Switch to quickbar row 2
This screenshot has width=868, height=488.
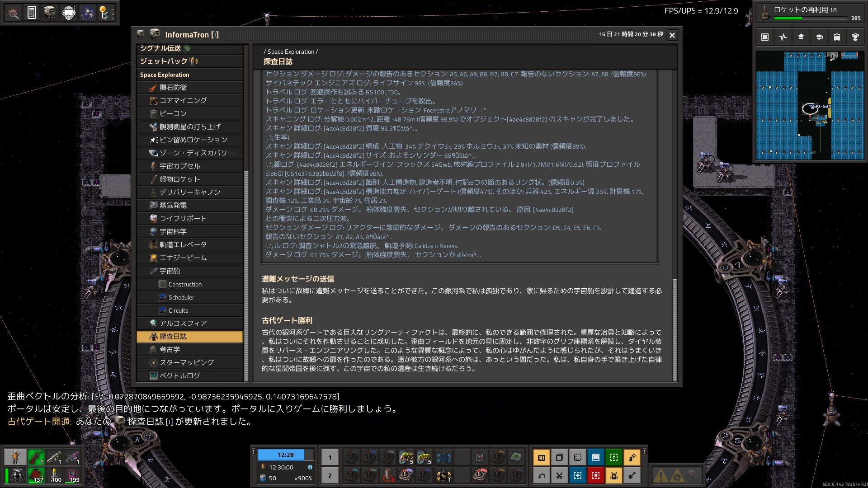pyautogui.click(x=330, y=475)
